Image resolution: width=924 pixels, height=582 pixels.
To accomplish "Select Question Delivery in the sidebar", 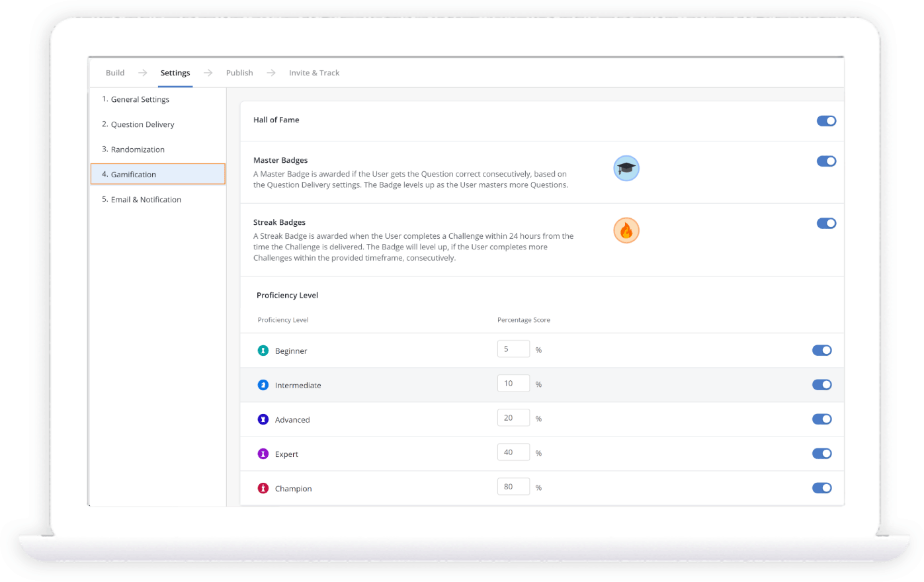I will 142,124.
